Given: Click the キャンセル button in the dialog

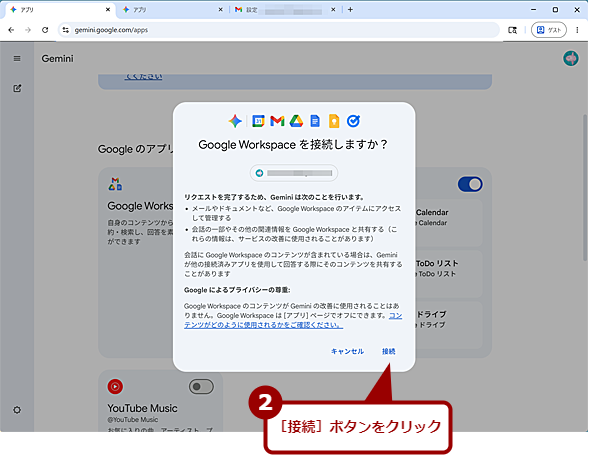Looking at the screenshot, I should click(347, 351).
